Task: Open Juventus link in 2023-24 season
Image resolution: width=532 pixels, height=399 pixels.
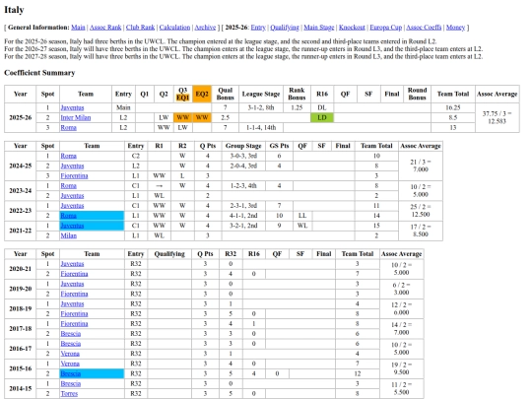Action: (72, 196)
